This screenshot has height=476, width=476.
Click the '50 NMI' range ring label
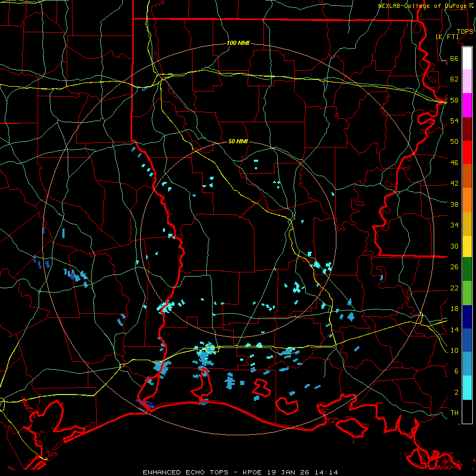click(x=238, y=141)
